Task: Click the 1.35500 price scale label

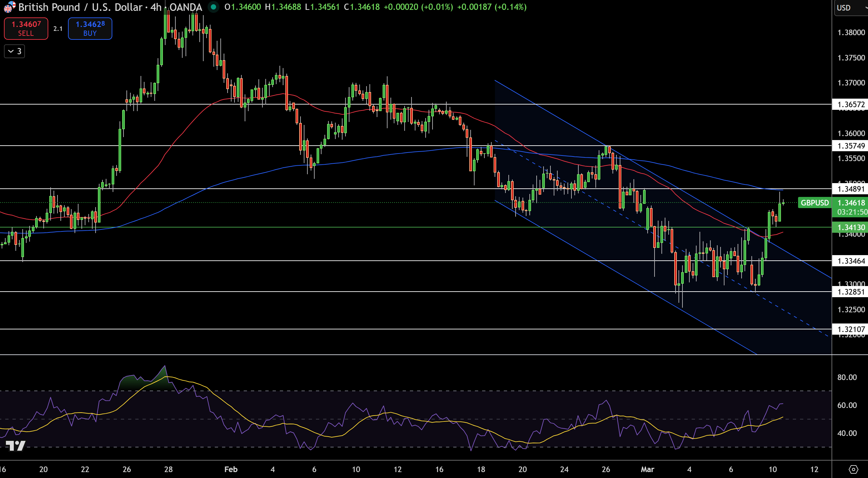Action: click(x=851, y=158)
